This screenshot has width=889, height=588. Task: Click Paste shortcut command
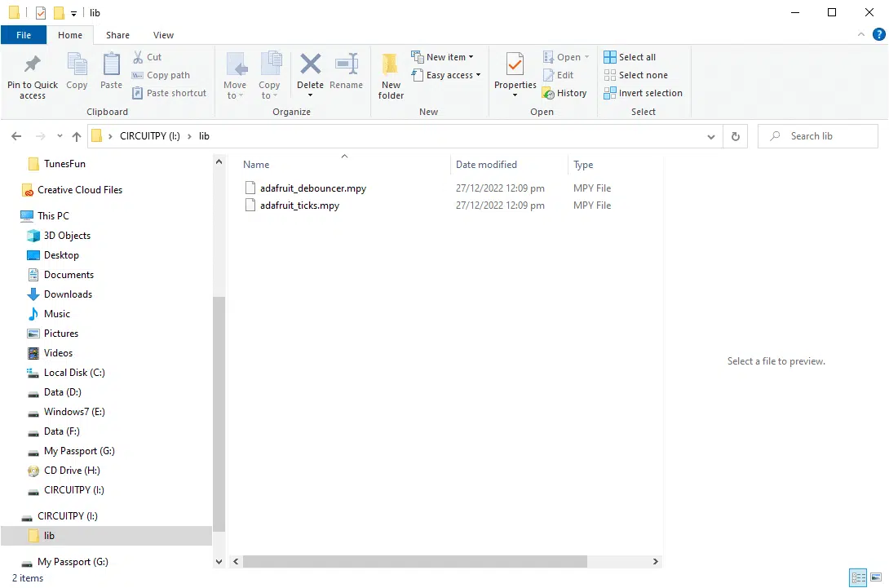pyautogui.click(x=169, y=93)
